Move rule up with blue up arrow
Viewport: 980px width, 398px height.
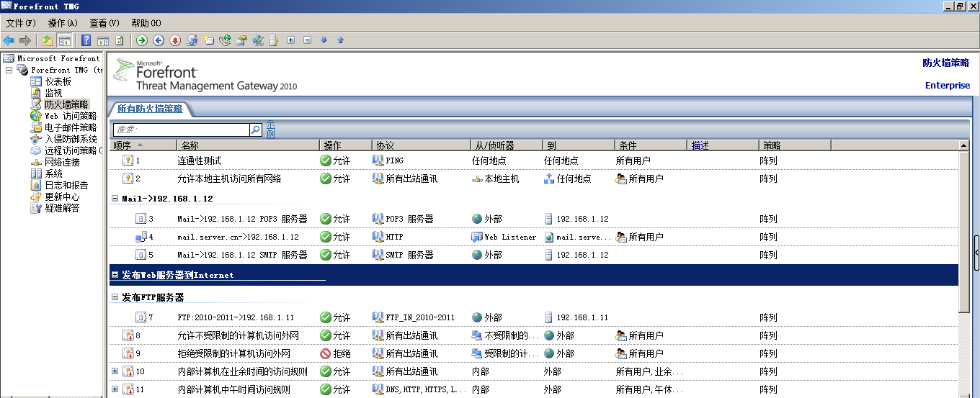tap(340, 40)
